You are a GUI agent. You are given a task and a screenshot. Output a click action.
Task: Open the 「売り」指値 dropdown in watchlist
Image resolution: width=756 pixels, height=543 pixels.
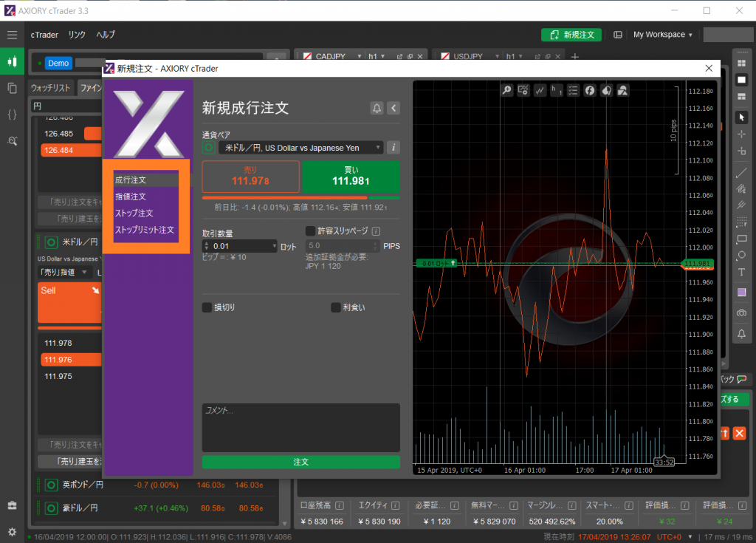click(63, 272)
